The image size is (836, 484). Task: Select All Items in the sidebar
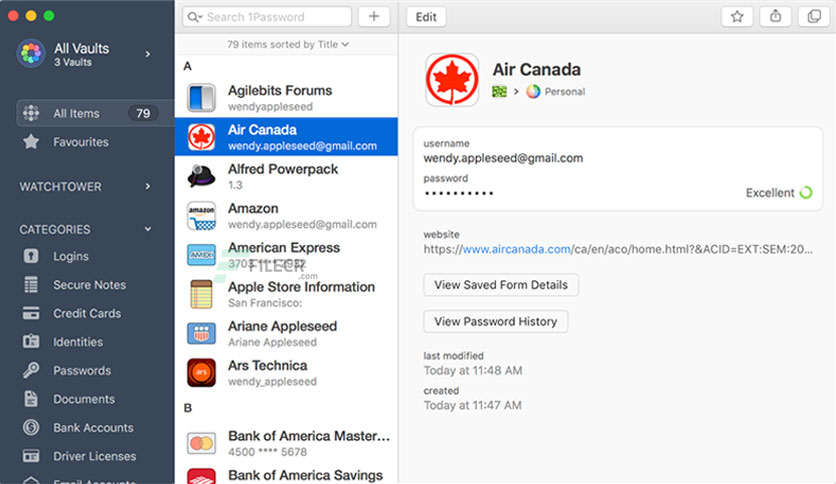click(x=95, y=113)
